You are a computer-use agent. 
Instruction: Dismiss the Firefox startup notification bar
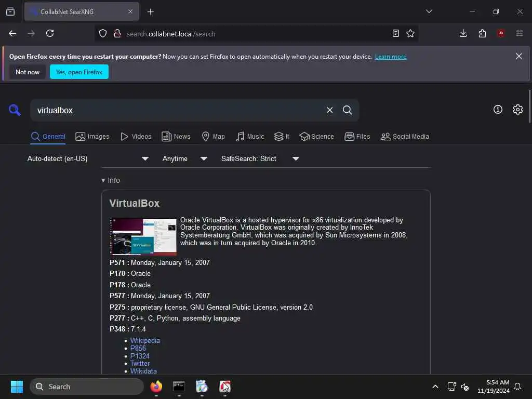[x=519, y=56]
